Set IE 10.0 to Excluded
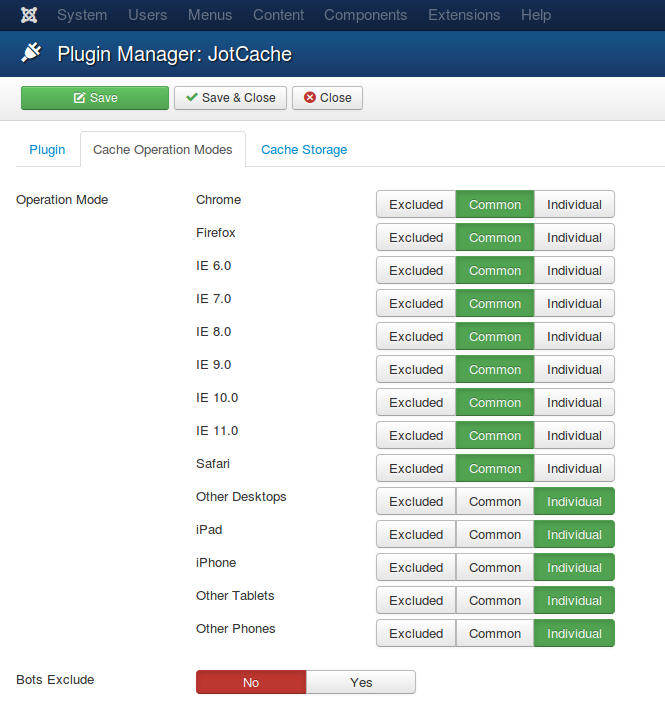The height and width of the screenshot is (717, 665). pos(416,402)
